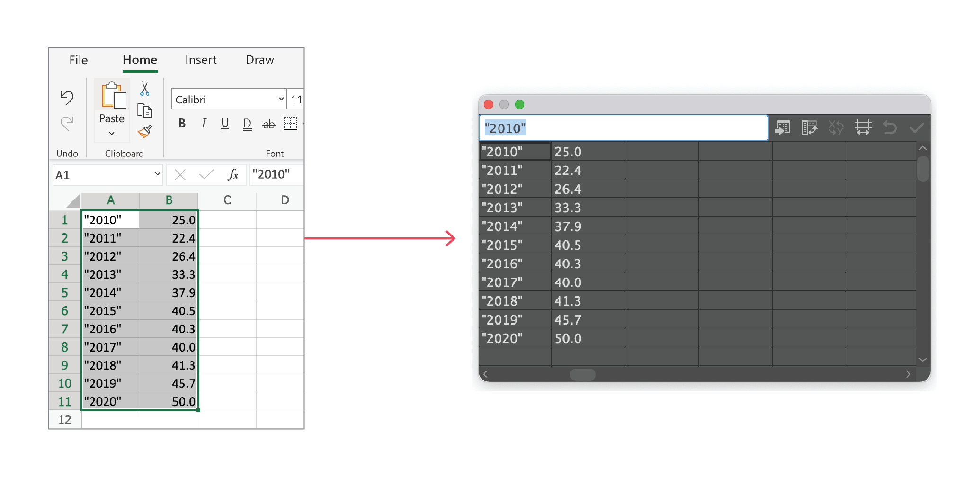The image size is (980, 480).
Task: Click the Paste clipboard icon
Action: pos(114,95)
